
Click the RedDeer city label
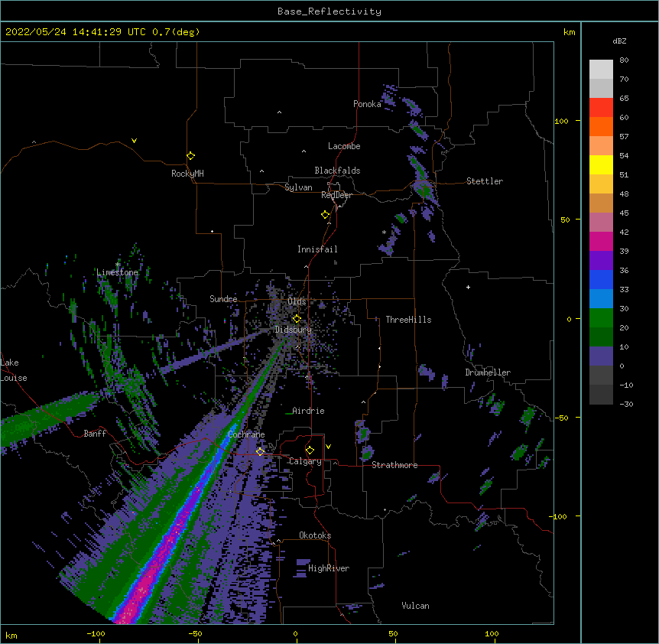point(336,195)
